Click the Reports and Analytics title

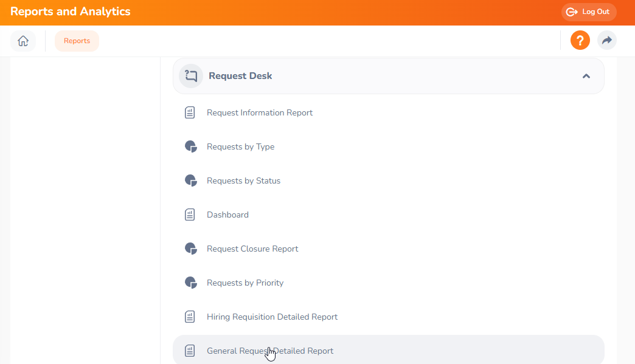71,12
